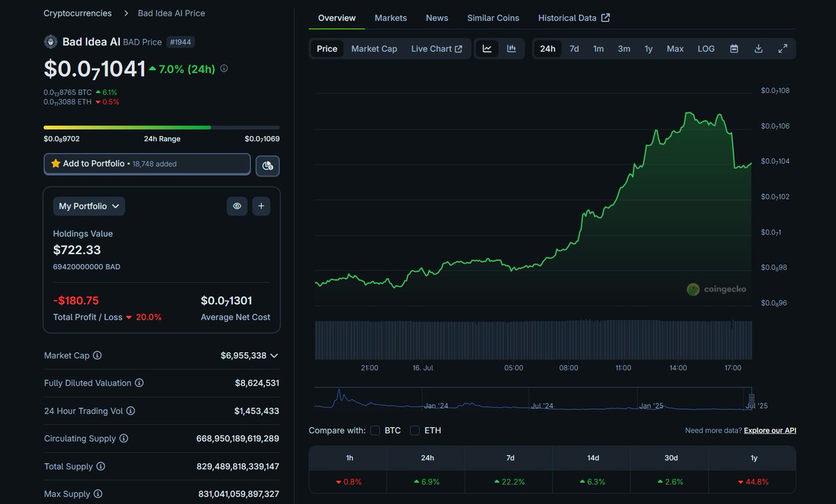This screenshot has height=504, width=836.
Task: Click 24 Hour Trading Vol figure $1,453,433
Action: 256,411
